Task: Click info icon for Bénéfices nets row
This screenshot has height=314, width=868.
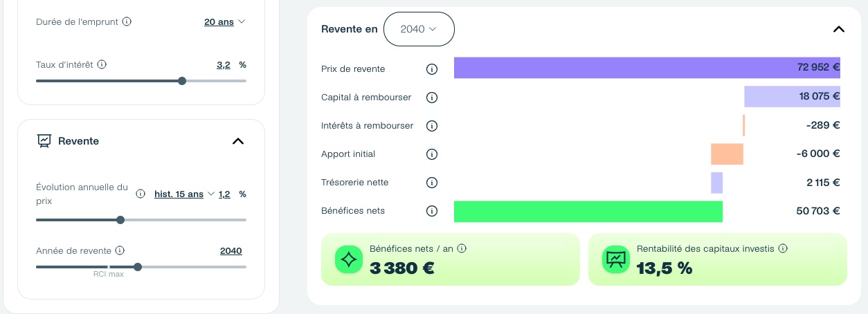Action: [432, 211]
